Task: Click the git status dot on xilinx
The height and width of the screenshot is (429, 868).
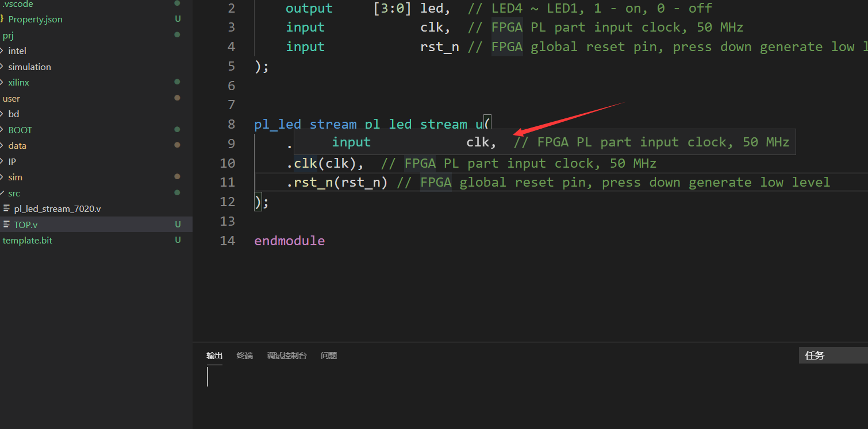Action: [x=177, y=82]
